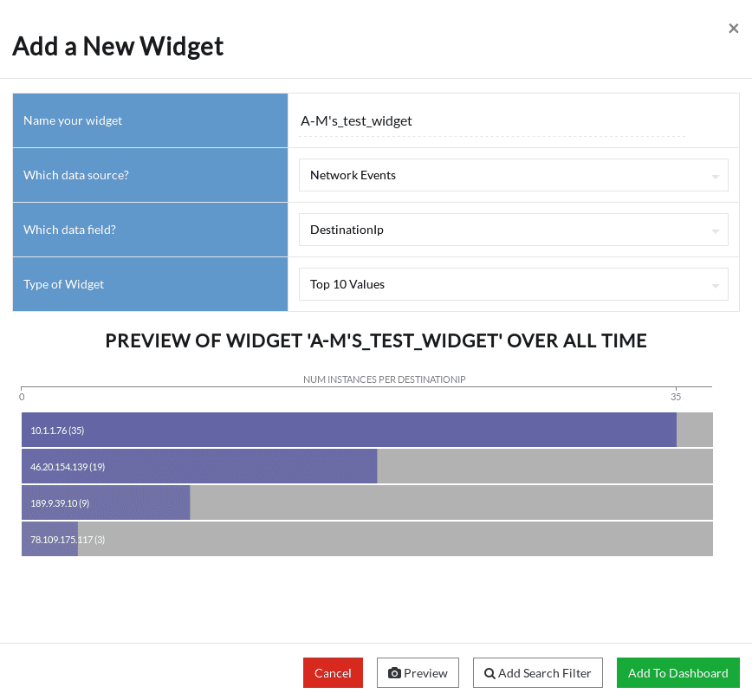Edit the widget name text field
Screen dimensions: 752x700
(x=491, y=121)
